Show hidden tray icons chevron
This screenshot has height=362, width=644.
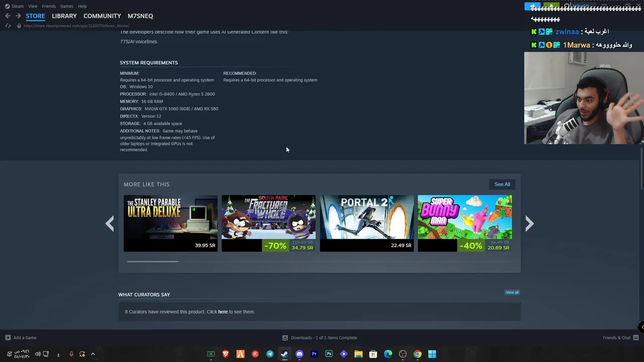pyautogui.click(x=93, y=354)
